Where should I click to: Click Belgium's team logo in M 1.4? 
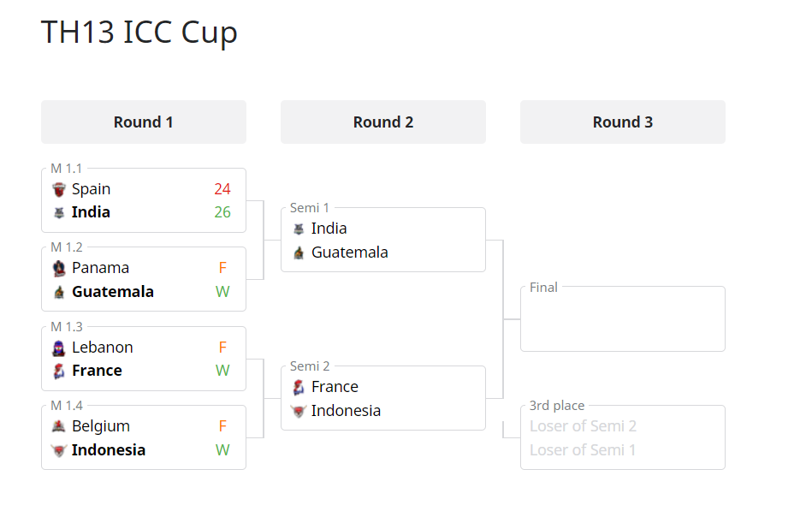coord(59,426)
